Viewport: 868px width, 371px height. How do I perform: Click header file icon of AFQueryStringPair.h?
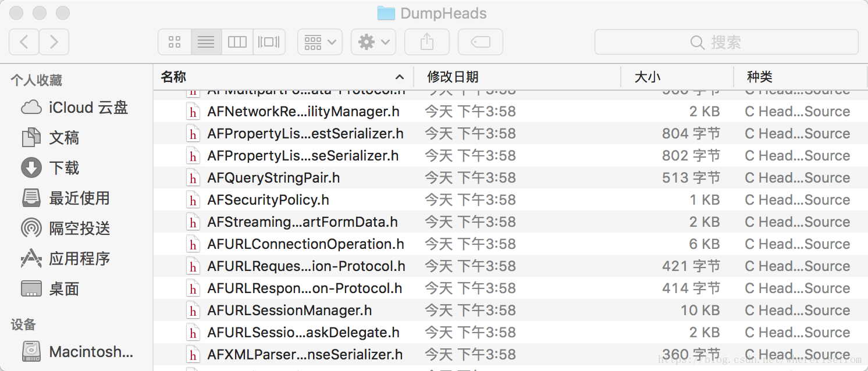pos(193,178)
